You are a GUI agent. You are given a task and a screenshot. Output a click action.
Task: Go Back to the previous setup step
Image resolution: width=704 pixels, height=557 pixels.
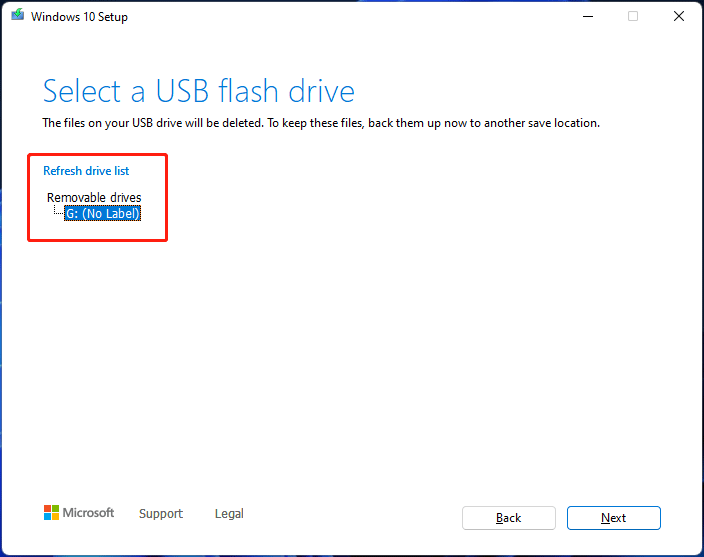[x=509, y=518]
